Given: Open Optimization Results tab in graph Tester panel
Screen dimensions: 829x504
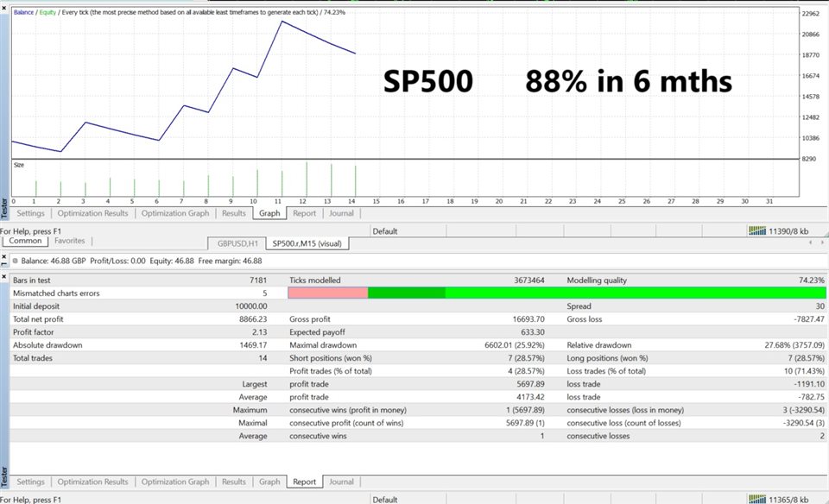Looking at the screenshot, I should coord(92,213).
